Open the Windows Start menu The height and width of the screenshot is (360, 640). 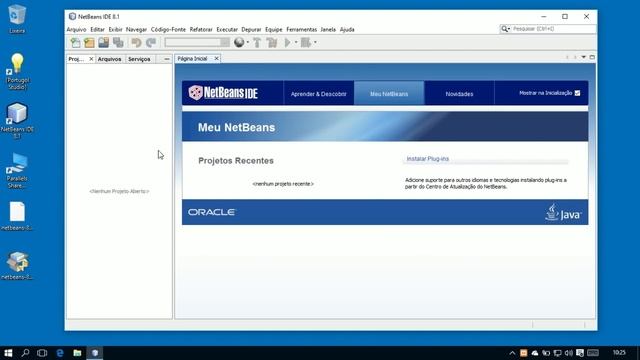[x=8, y=353]
